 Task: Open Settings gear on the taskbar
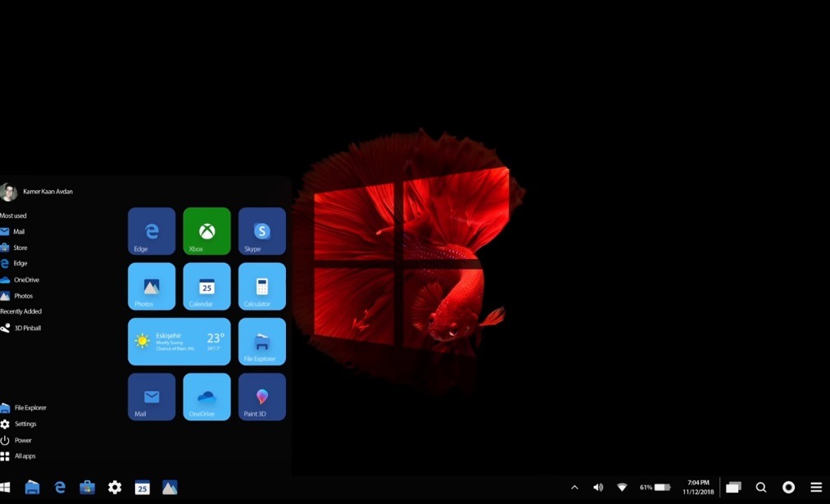(x=115, y=487)
